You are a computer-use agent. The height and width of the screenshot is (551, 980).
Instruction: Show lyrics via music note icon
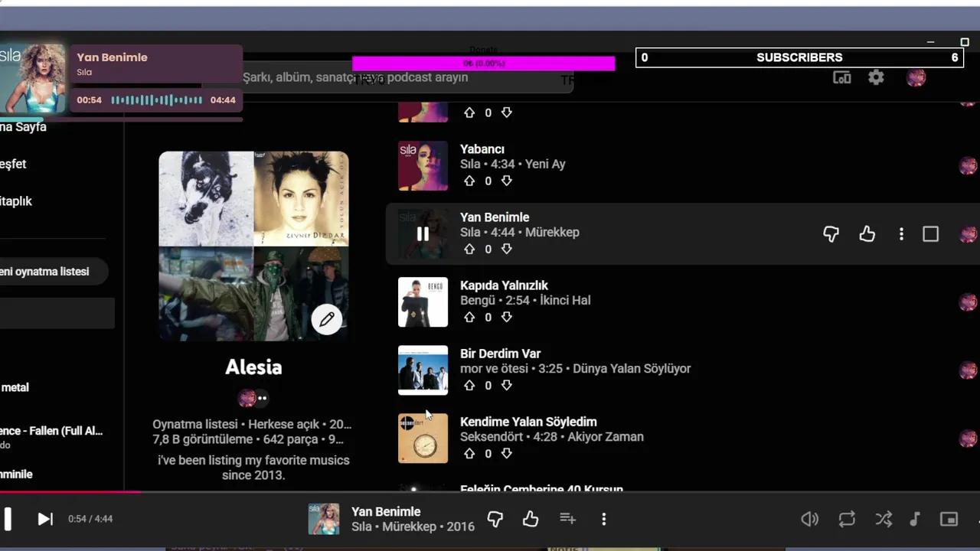[x=914, y=520]
